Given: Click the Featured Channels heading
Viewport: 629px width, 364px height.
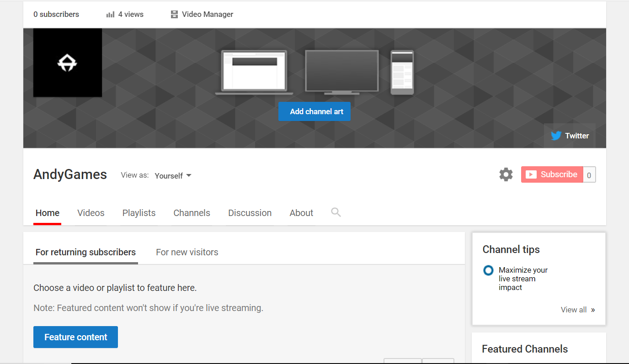Looking at the screenshot, I should coord(525,349).
